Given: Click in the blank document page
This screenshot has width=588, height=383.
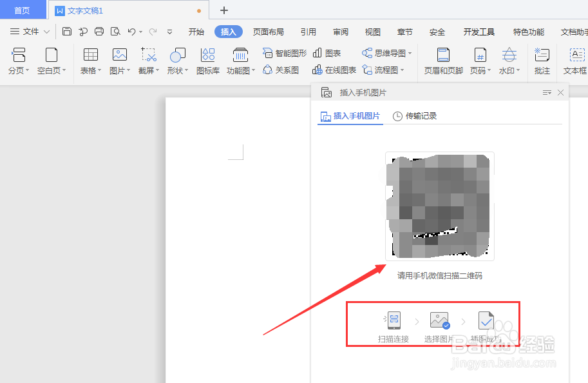Looking at the screenshot, I should coord(238,241).
